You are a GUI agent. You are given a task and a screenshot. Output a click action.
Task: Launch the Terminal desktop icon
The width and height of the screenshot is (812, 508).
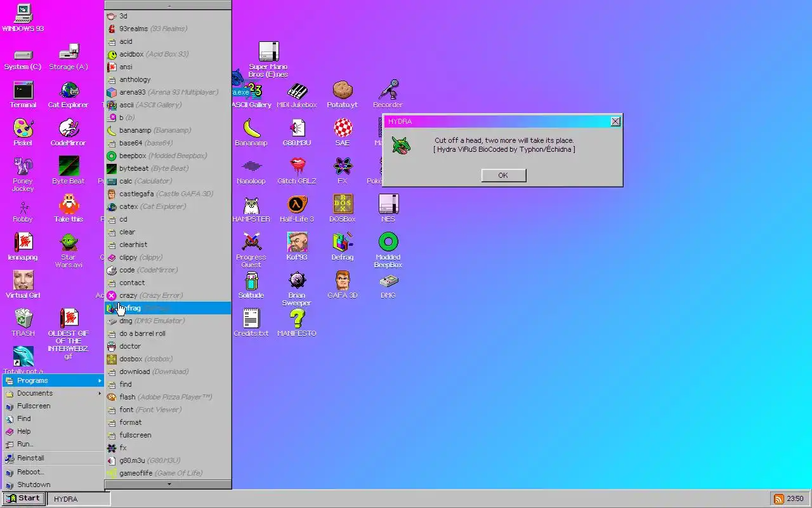(x=23, y=95)
